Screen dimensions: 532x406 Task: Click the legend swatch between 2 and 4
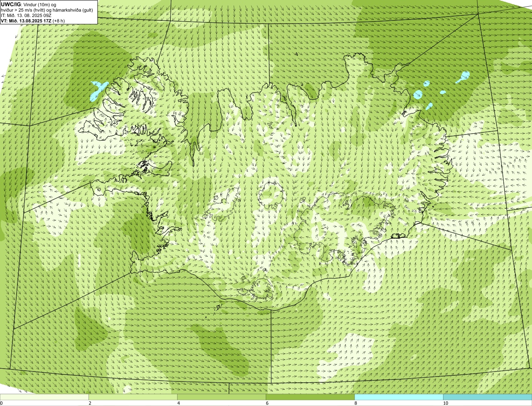coord(133,397)
